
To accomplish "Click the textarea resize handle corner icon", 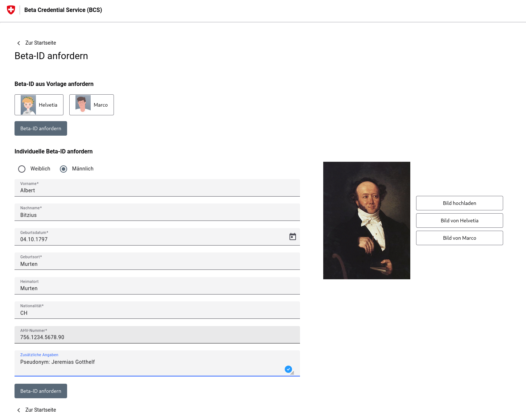I will point(292,373).
